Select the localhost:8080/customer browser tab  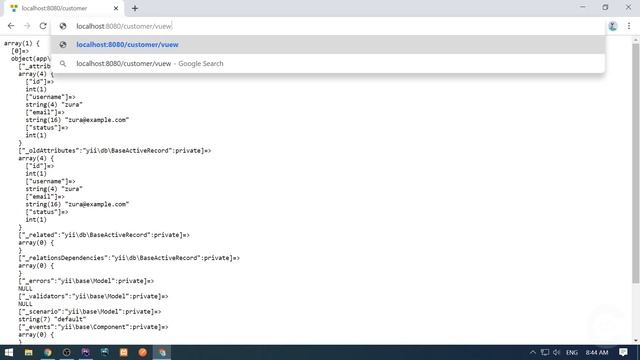(63, 8)
